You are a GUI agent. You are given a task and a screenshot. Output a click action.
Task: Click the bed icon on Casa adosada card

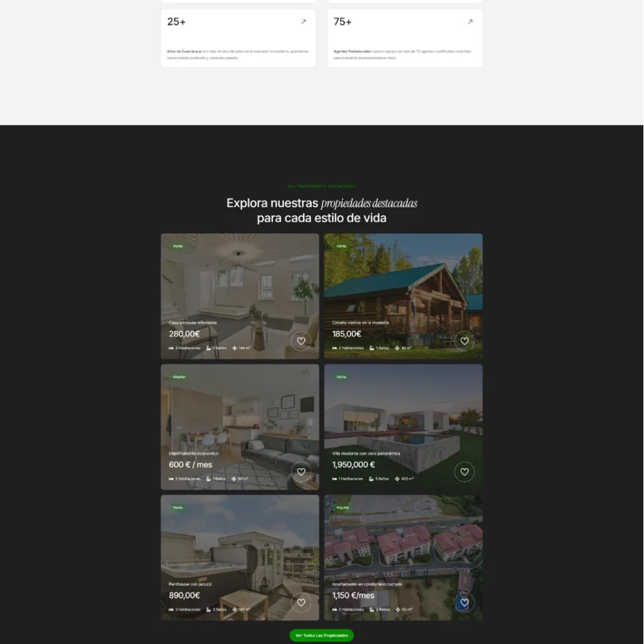171,348
